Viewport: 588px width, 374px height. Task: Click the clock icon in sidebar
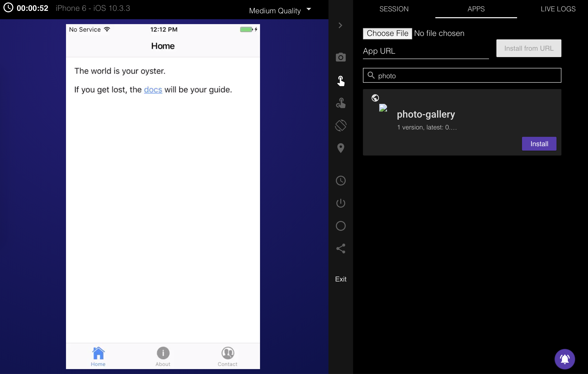click(341, 181)
